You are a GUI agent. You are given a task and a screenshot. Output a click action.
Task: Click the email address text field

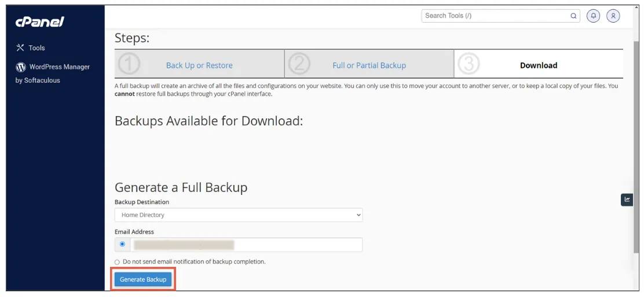[x=247, y=244]
